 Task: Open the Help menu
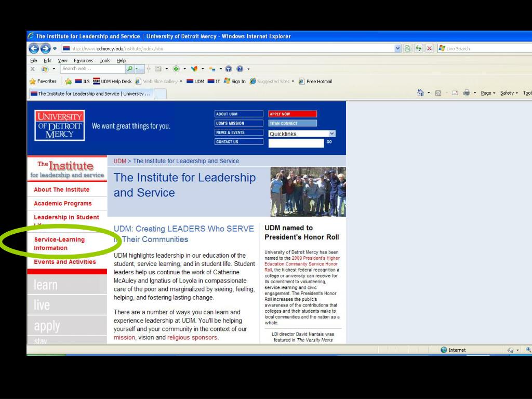click(121, 61)
